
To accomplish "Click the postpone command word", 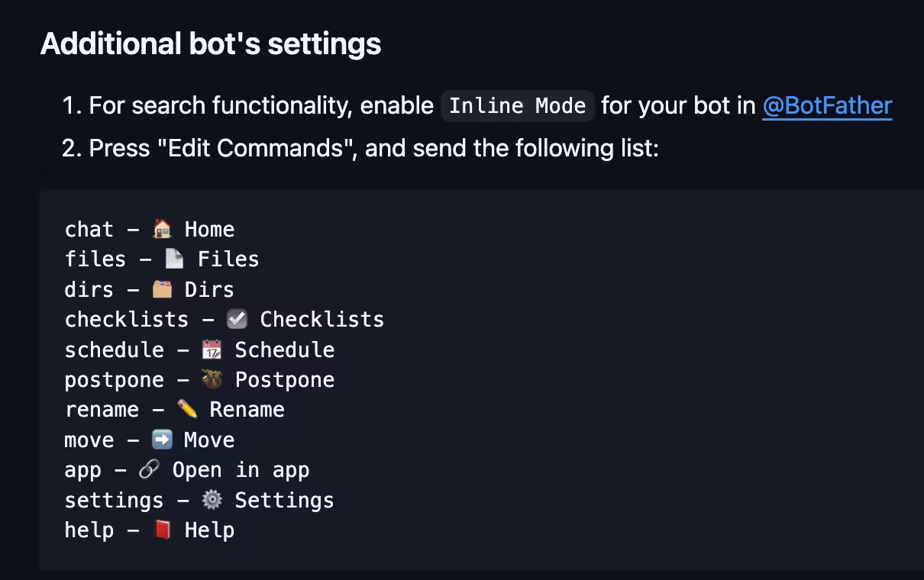I will pos(115,379).
